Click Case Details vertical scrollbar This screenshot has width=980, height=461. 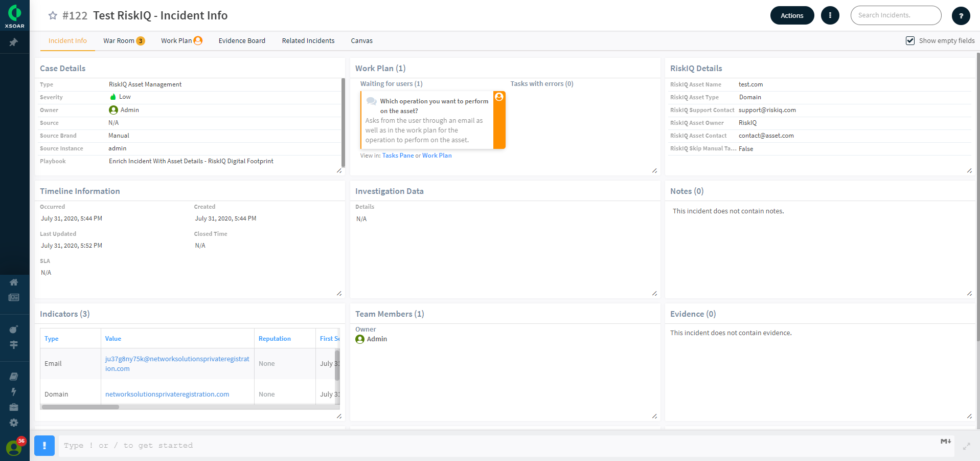tap(343, 123)
